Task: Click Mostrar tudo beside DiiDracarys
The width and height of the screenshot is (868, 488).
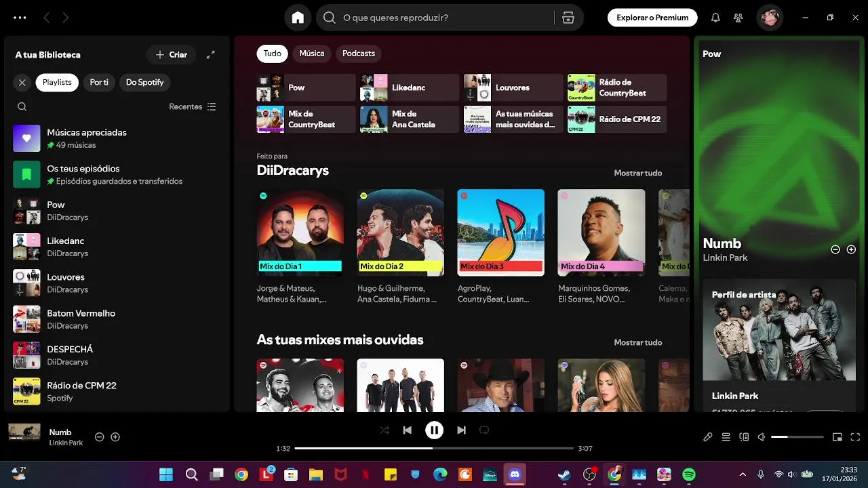Action: [638, 173]
